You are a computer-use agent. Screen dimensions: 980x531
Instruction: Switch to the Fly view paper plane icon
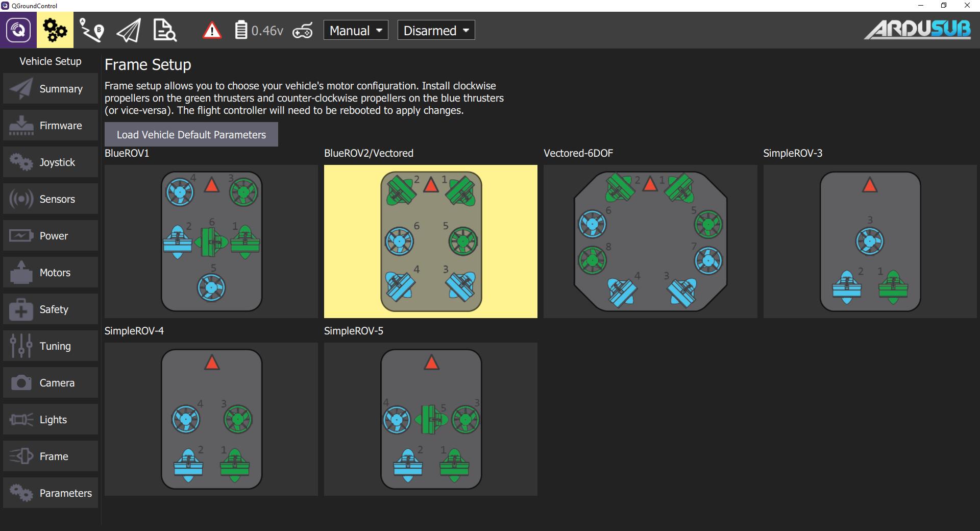[129, 30]
